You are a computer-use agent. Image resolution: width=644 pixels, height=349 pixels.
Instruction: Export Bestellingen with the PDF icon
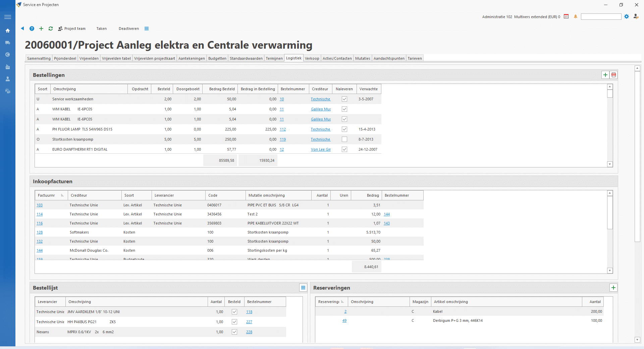pyautogui.click(x=614, y=75)
